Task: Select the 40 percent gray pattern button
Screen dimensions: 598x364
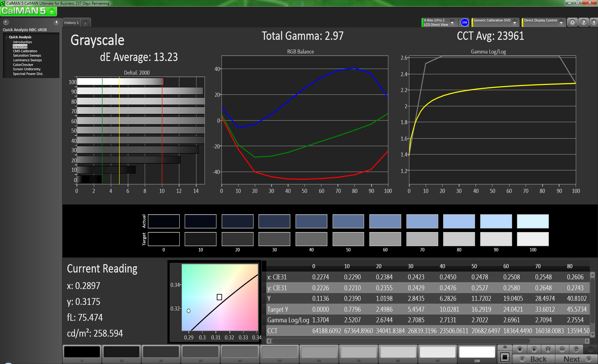Action: coord(240,354)
